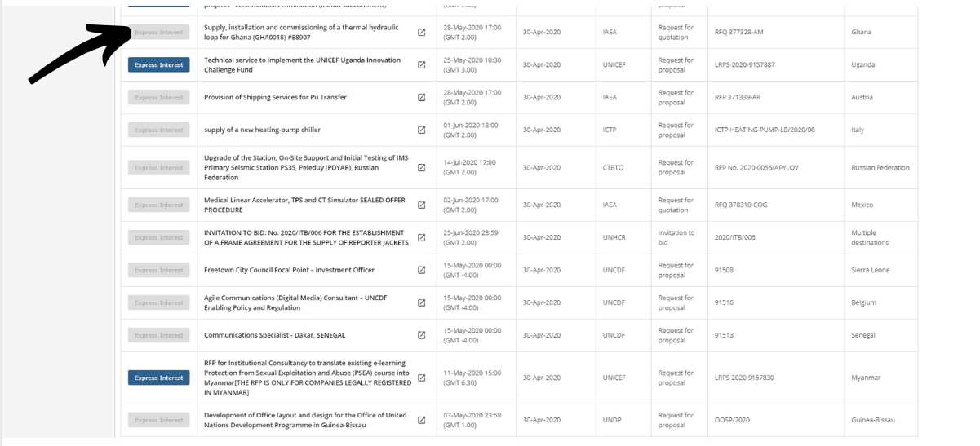This screenshot has height=446, width=980.
Task: Open external link icon for Pu Transfer shipping
Action: point(422,98)
